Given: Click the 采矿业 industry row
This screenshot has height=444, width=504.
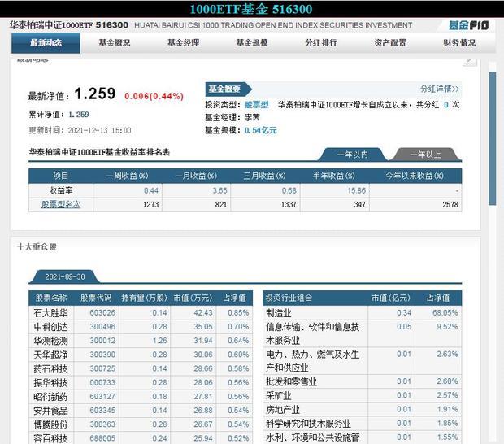Looking at the screenshot, I should click(363, 395).
